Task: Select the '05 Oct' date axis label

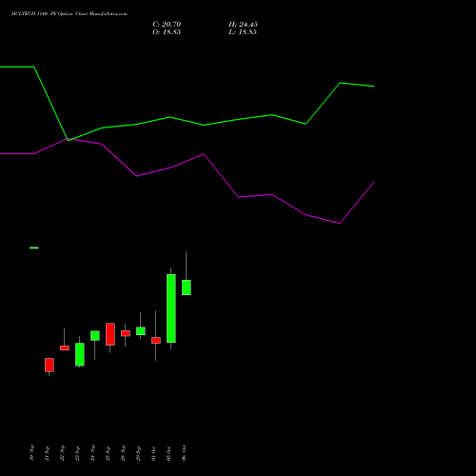Action: point(169,453)
